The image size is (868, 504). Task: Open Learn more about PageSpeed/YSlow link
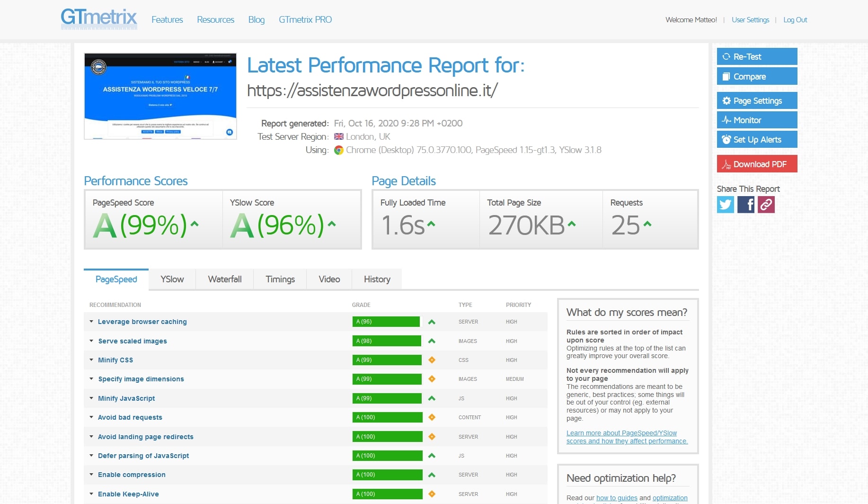tap(627, 437)
